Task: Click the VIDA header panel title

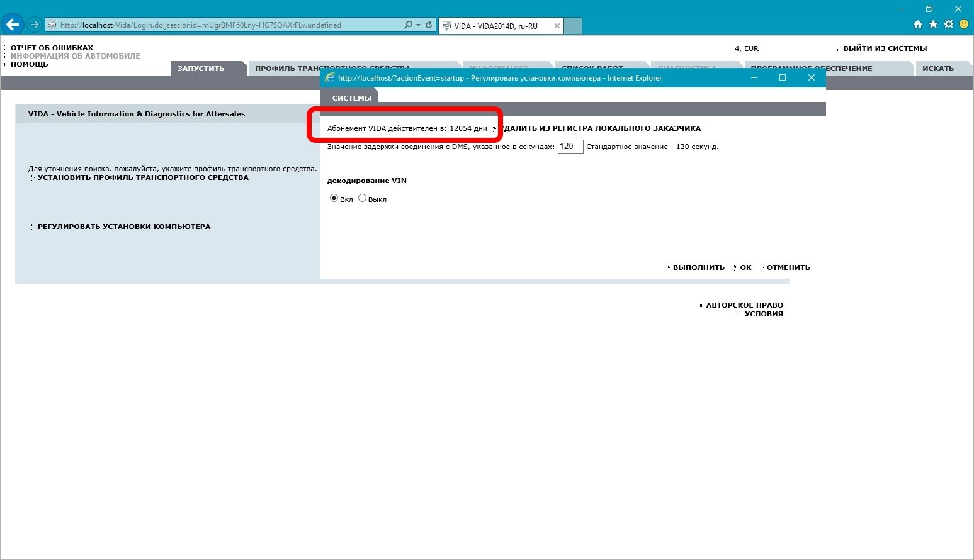Action: click(137, 114)
